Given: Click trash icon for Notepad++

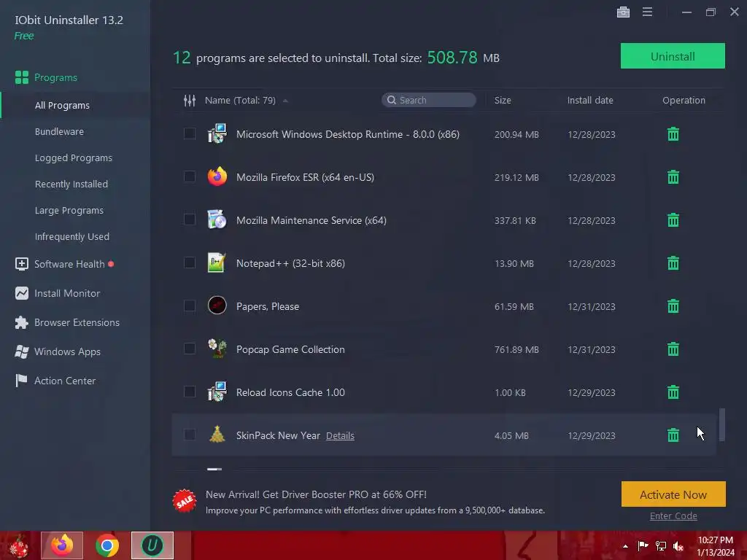Looking at the screenshot, I should point(673,262).
